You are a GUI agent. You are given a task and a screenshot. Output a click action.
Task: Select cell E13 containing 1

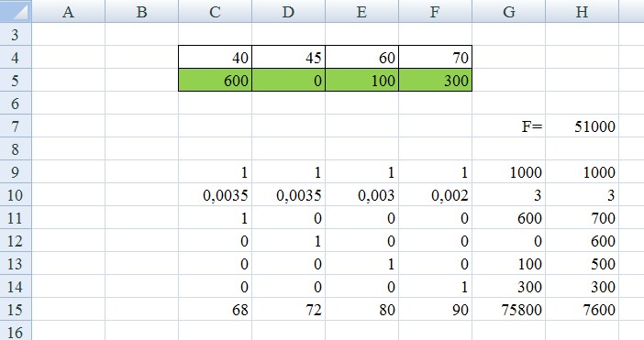pyautogui.click(x=361, y=264)
